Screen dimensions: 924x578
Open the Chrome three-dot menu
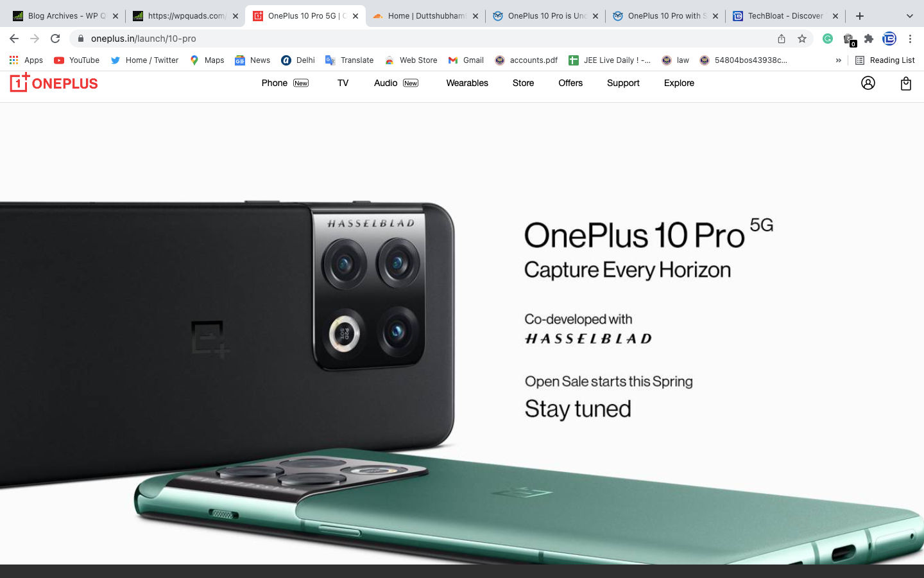click(x=910, y=39)
